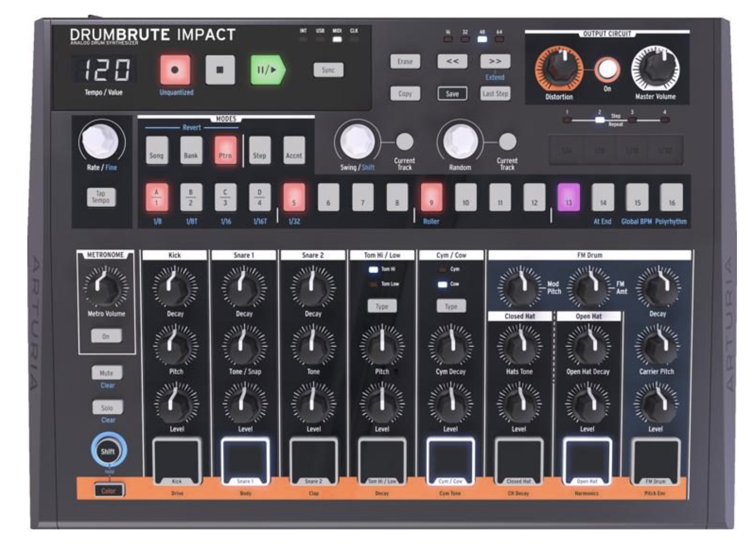
Task: Click step button 10
Action: [x=465, y=197]
